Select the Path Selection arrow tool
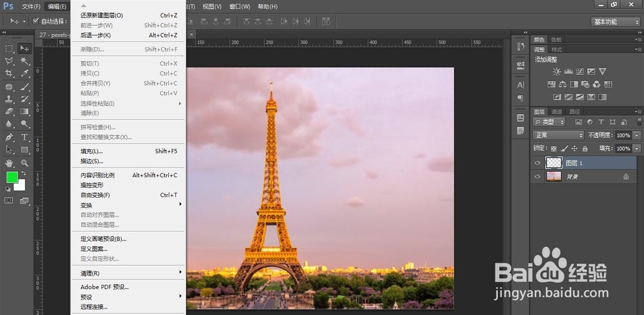 8,149
